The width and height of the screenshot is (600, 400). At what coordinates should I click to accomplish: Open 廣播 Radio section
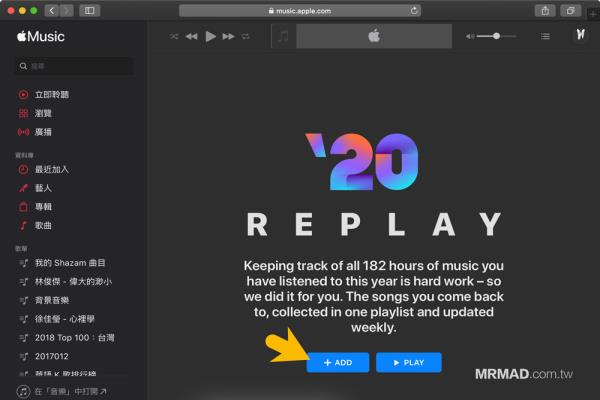[x=35, y=132]
